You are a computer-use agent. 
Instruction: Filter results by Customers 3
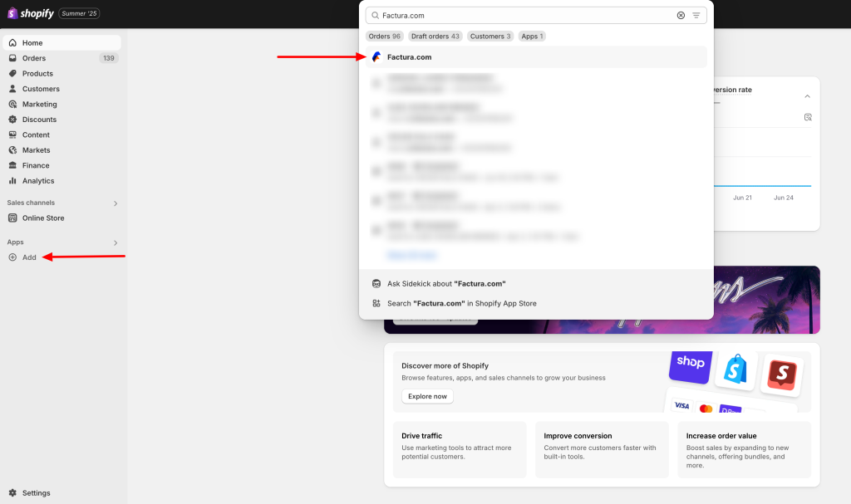[490, 37]
